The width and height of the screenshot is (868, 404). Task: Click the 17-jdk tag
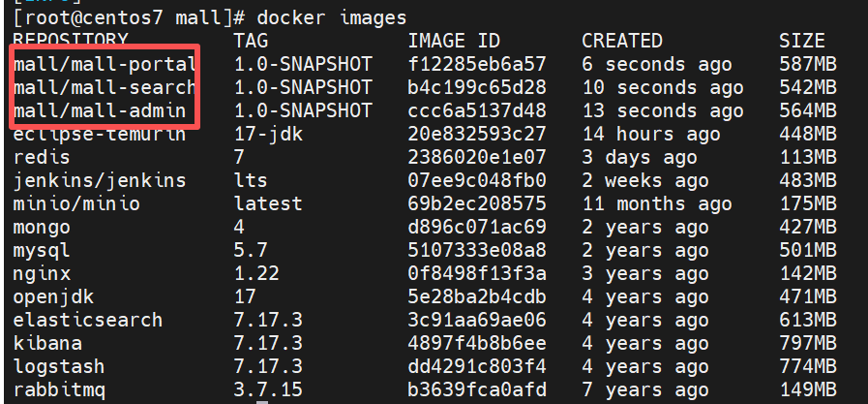click(x=268, y=134)
